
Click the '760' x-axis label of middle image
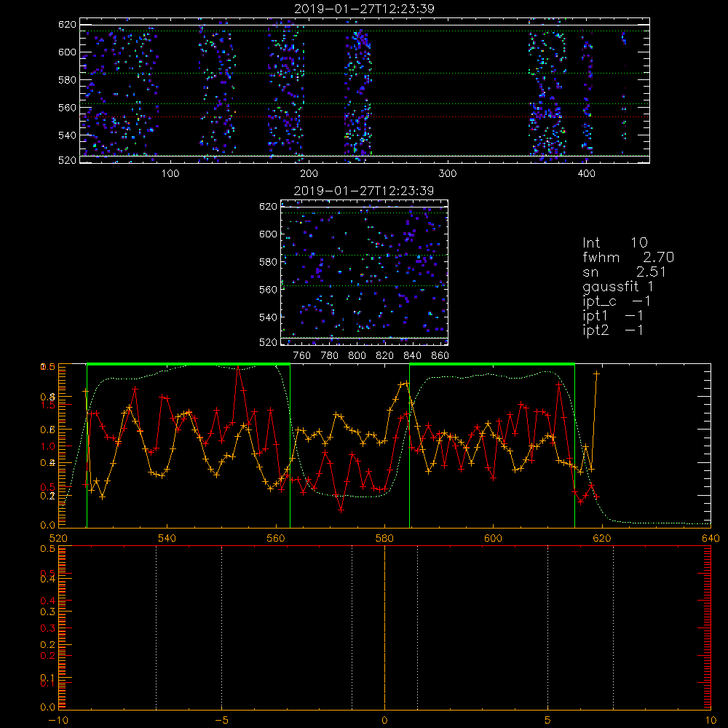(302, 356)
